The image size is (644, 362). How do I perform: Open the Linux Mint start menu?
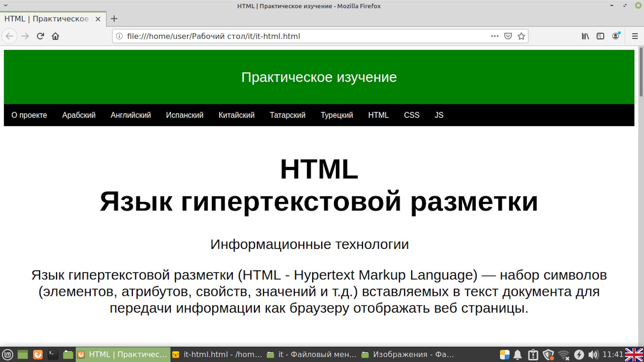[x=7, y=355]
